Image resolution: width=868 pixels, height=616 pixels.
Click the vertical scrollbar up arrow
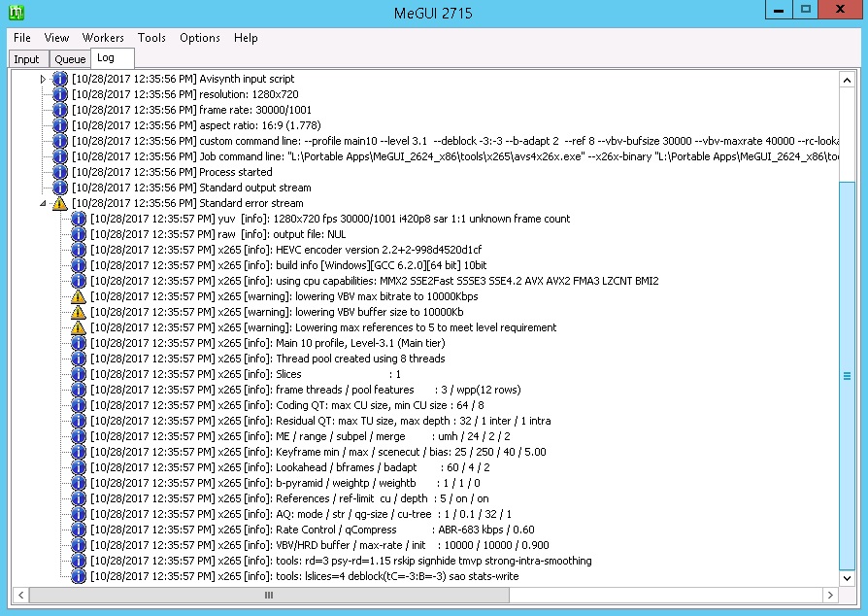click(x=847, y=81)
